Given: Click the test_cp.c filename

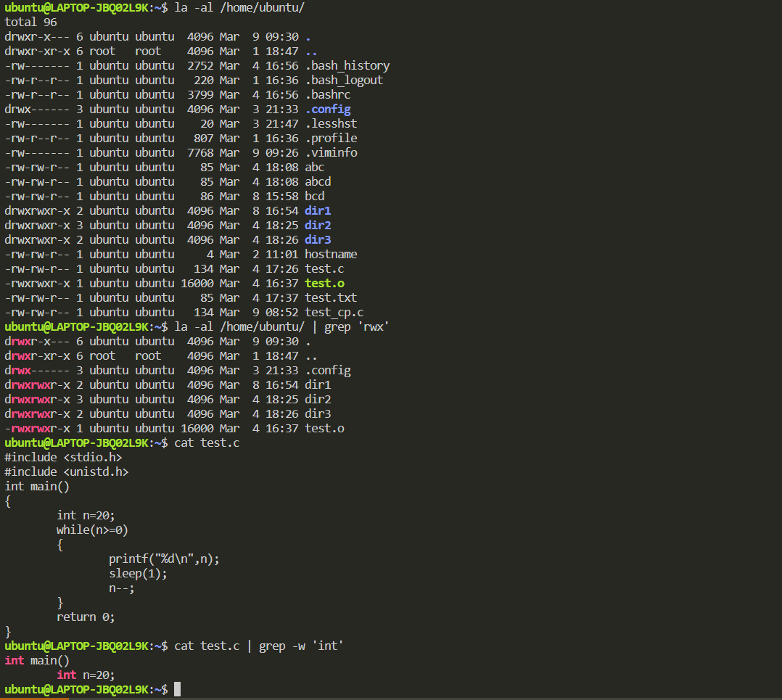Looking at the screenshot, I should (334, 312).
